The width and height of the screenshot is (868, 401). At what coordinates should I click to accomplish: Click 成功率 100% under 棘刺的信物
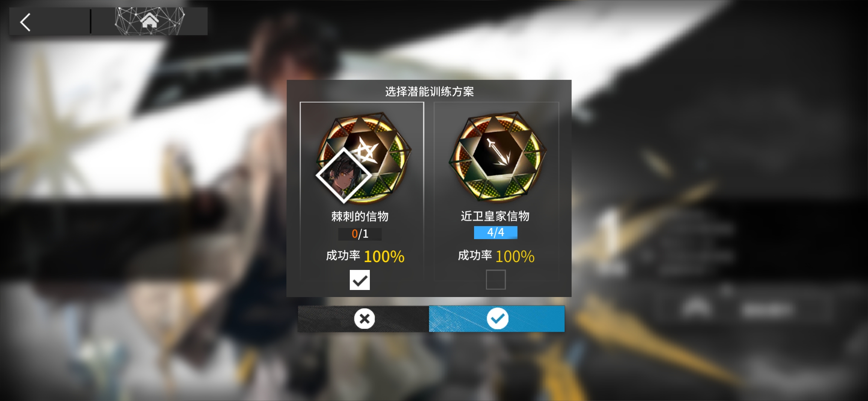(365, 256)
